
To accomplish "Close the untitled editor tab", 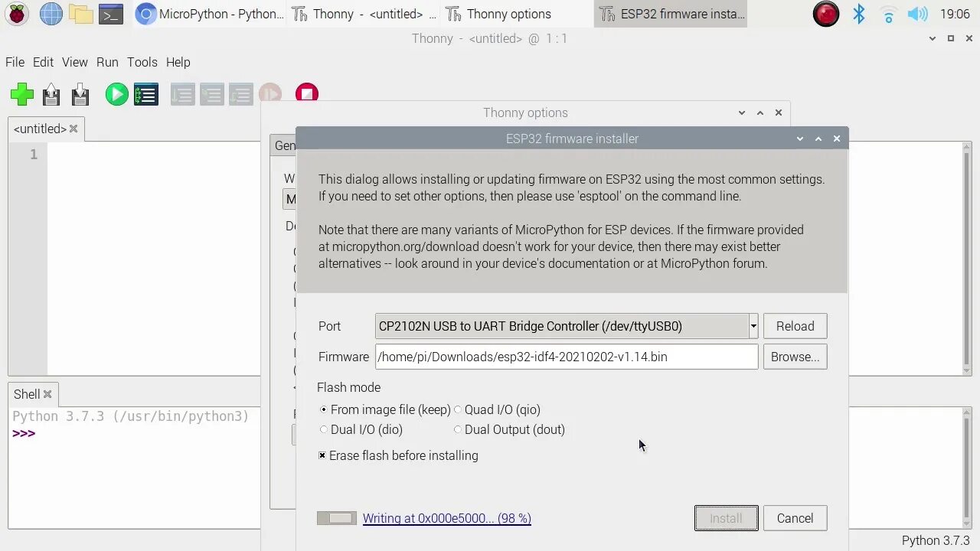I will (x=73, y=129).
